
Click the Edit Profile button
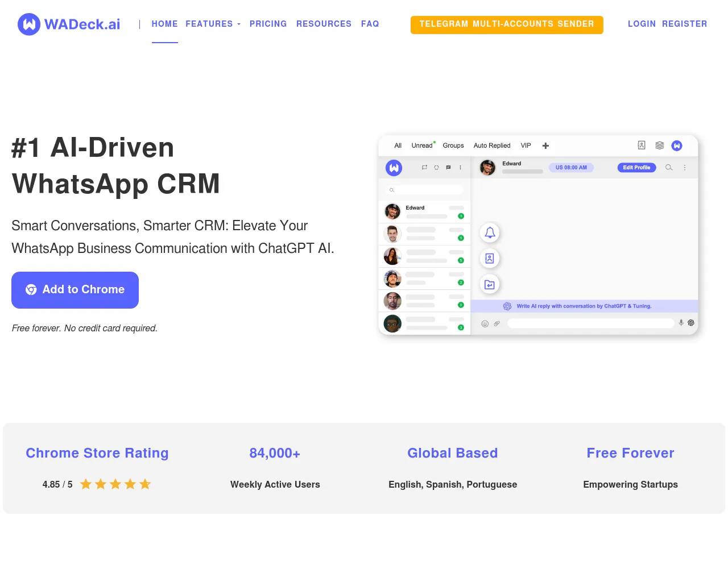[636, 168]
